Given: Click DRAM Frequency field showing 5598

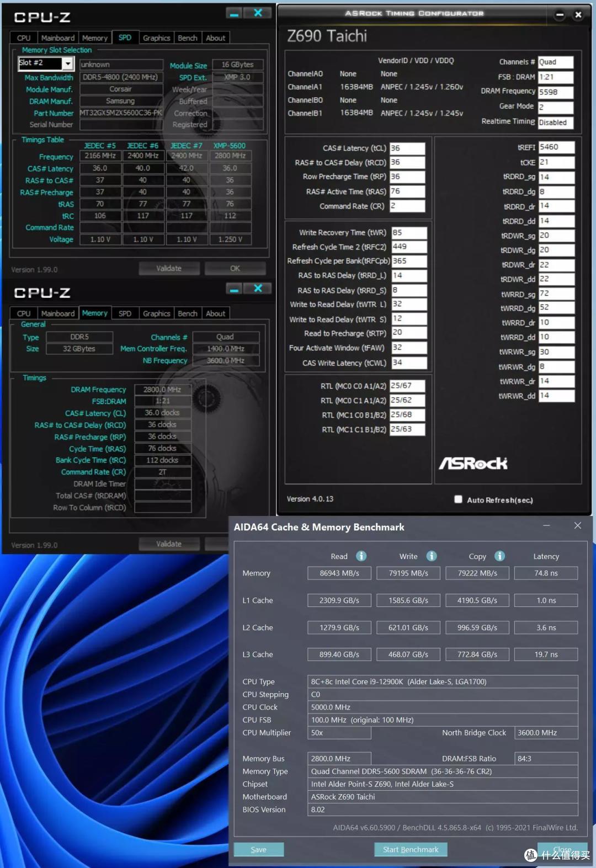Looking at the screenshot, I should [x=556, y=92].
